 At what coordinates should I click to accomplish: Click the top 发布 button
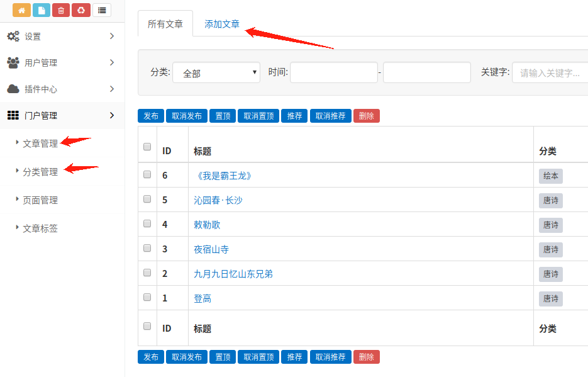point(151,116)
